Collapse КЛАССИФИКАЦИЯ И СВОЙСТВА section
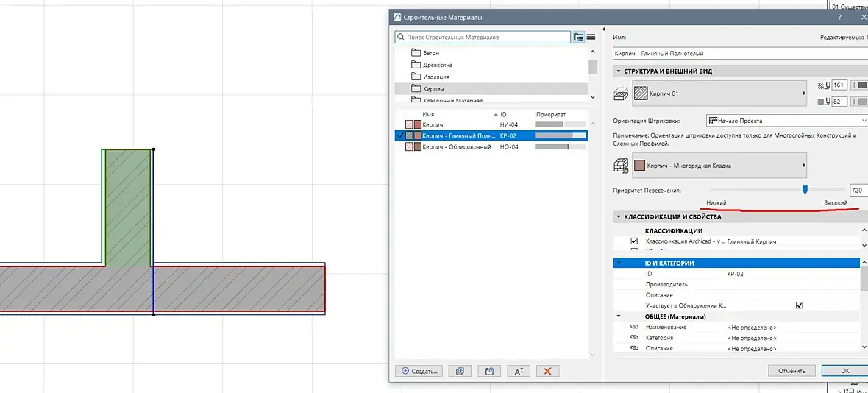 point(619,217)
